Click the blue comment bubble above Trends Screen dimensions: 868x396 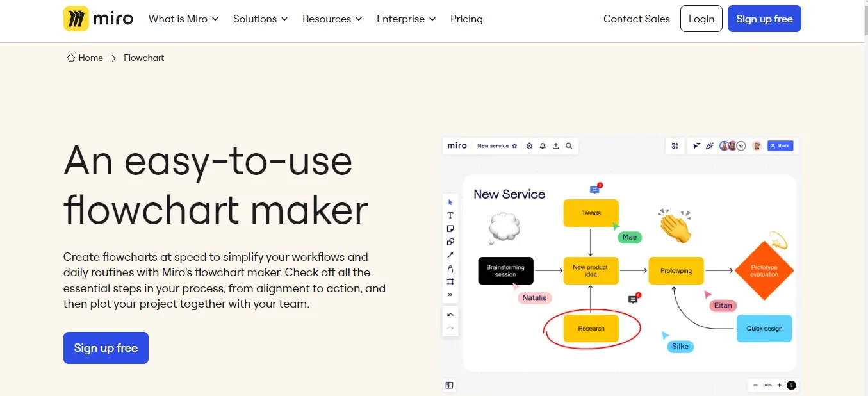tap(596, 189)
